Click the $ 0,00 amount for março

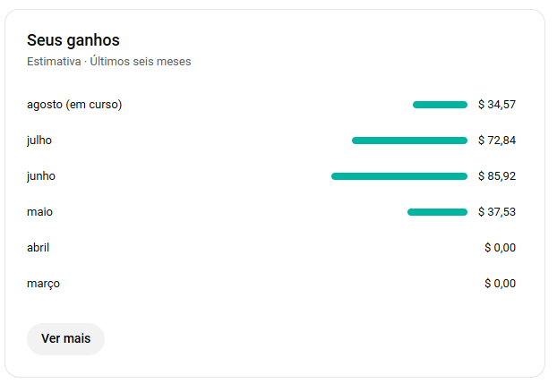(x=500, y=284)
